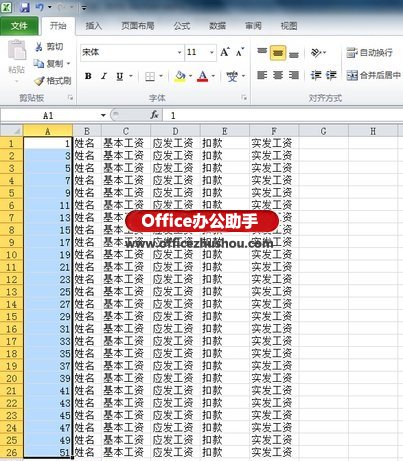Image resolution: width=403 pixels, height=461 pixels.
Task: Click the Select All corner button
Action: pyautogui.click(x=12, y=131)
